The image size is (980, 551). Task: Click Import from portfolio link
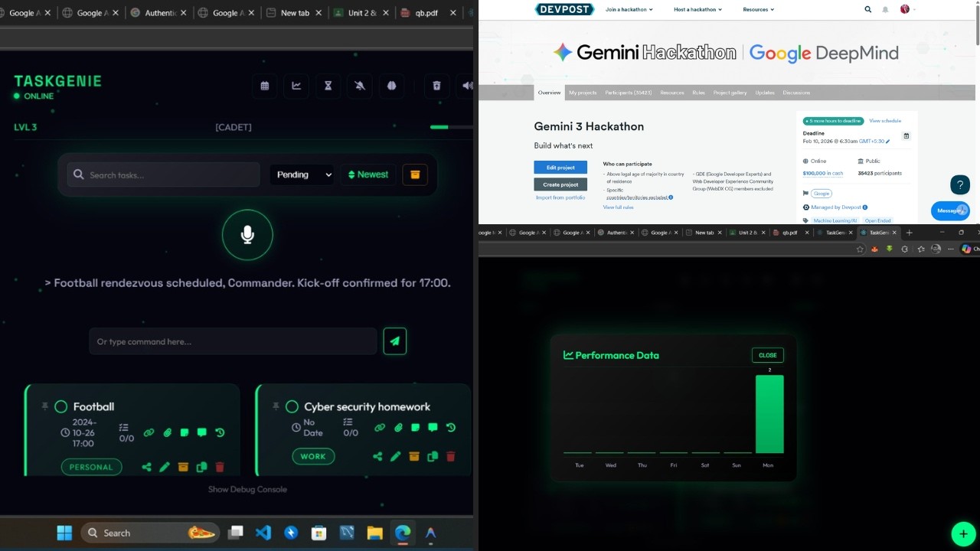pos(560,197)
